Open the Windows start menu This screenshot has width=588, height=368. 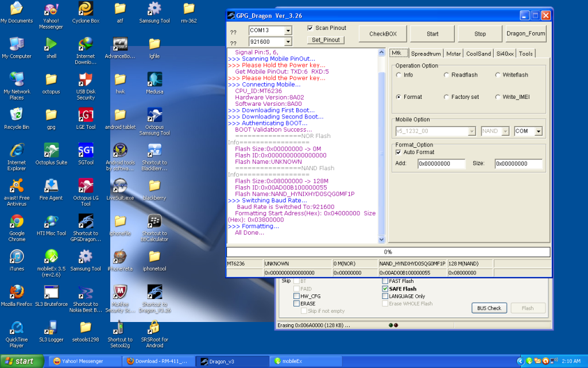click(x=21, y=361)
